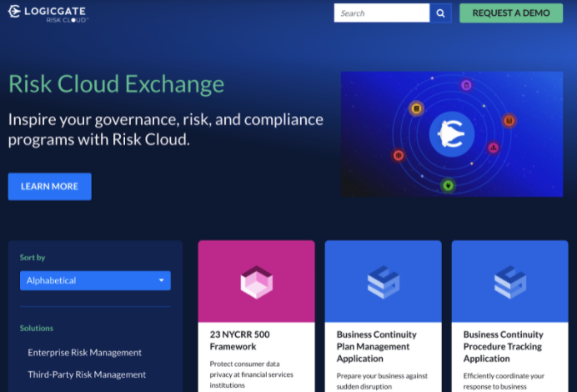The image size is (577, 392).
Task: Click the icon on Business Continuity Procedure Tracking card
Action: pyautogui.click(x=510, y=282)
